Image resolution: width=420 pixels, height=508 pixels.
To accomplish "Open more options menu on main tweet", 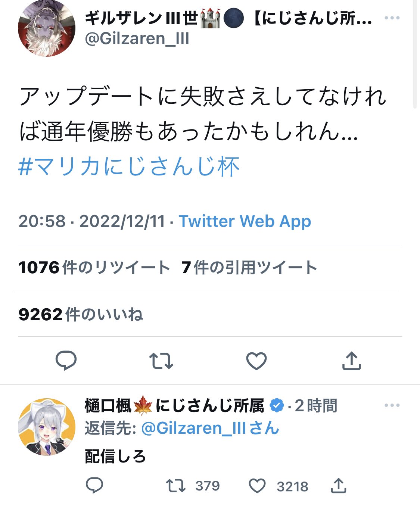I will click(x=392, y=18).
